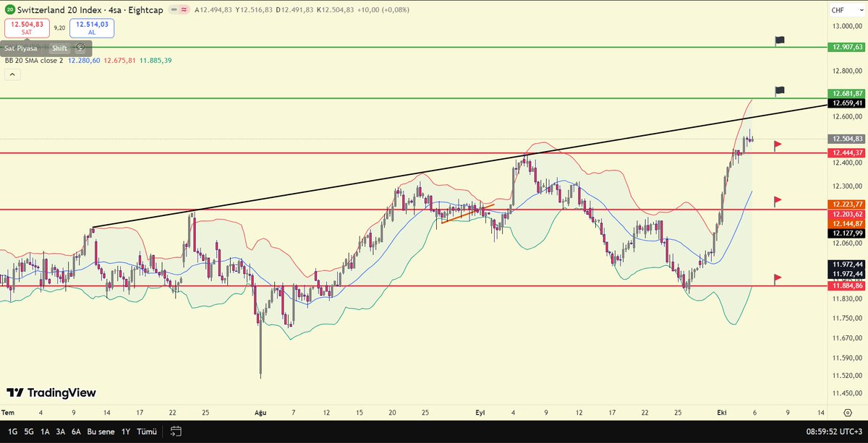Open the Switzerland 20 Index symbol title
The width and height of the screenshot is (868, 443).
click(x=90, y=10)
